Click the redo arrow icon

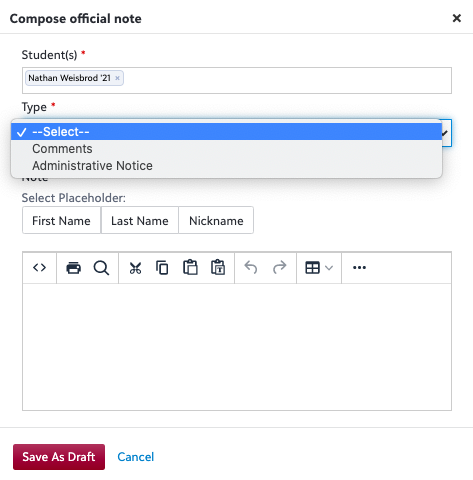point(279,268)
